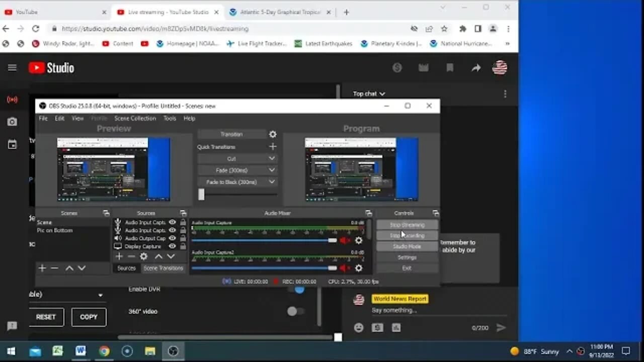Toggle lock on Audio Output Cap source
The image size is (644, 362).
[183, 238]
